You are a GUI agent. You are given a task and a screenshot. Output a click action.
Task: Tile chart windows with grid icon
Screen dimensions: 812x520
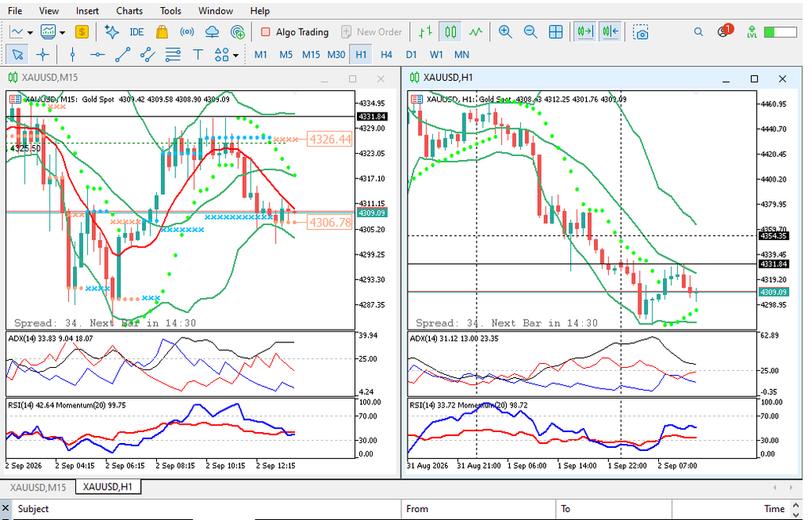556,32
